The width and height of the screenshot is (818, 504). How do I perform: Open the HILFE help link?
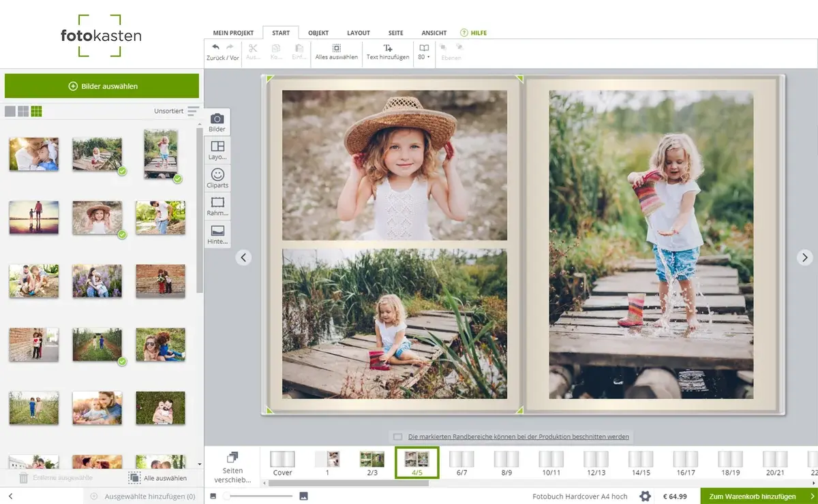[473, 33]
